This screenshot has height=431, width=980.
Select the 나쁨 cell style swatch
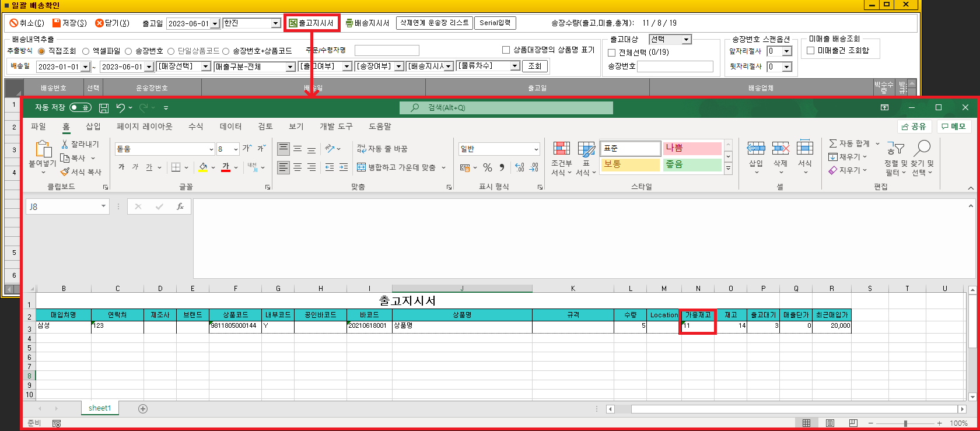click(692, 149)
